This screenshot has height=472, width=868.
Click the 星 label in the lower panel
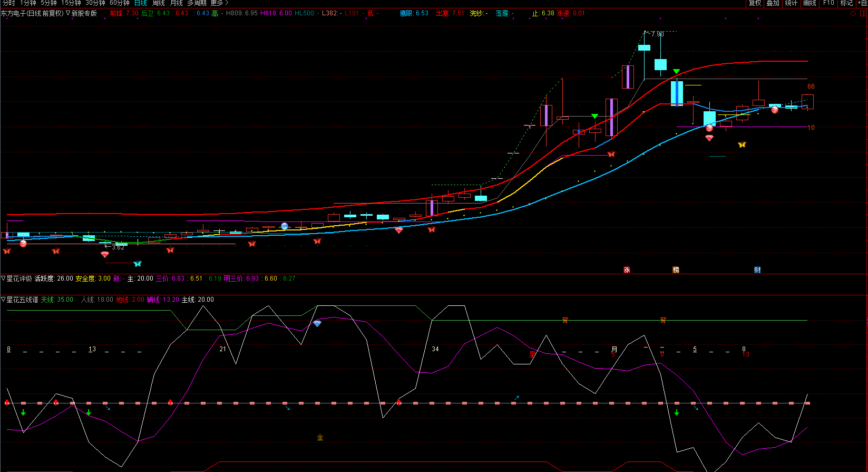[x=532, y=354]
